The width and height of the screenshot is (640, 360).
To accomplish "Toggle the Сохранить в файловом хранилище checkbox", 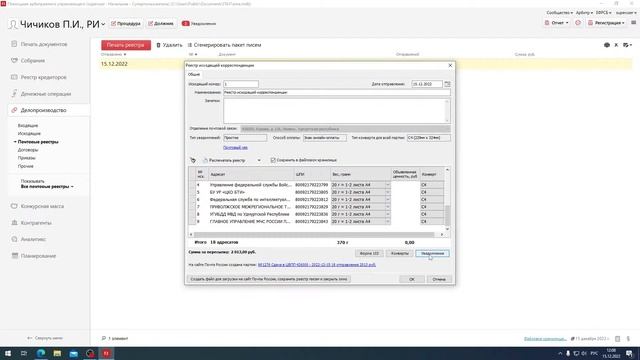I will coord(273,160).
